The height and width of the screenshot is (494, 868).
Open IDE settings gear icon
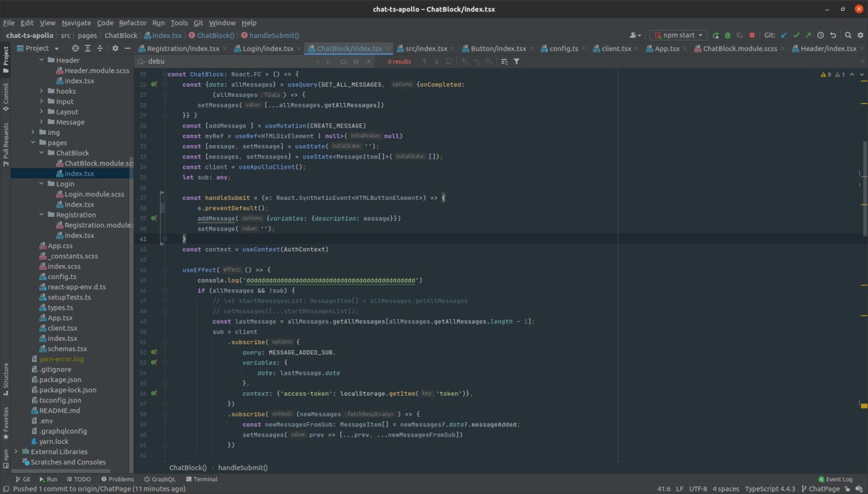859,35
